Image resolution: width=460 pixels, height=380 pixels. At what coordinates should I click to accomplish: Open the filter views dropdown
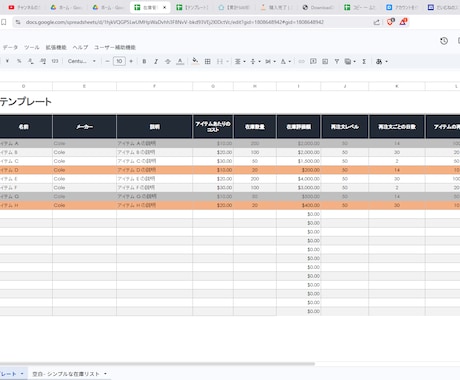click(x=350, y=61)
